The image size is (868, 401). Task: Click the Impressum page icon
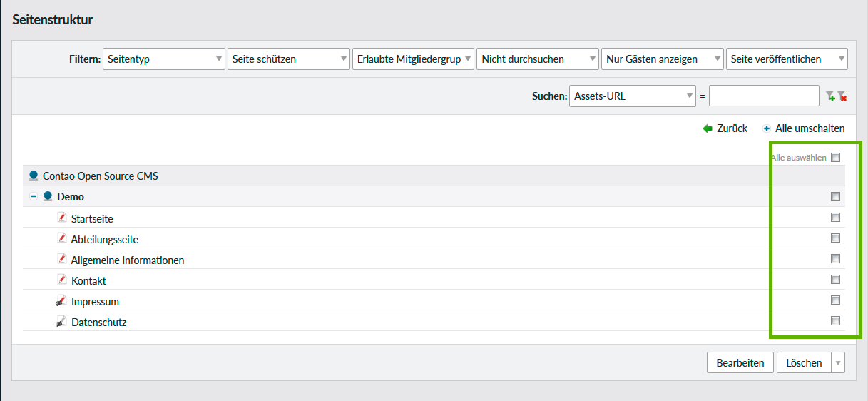pos(61,301)
